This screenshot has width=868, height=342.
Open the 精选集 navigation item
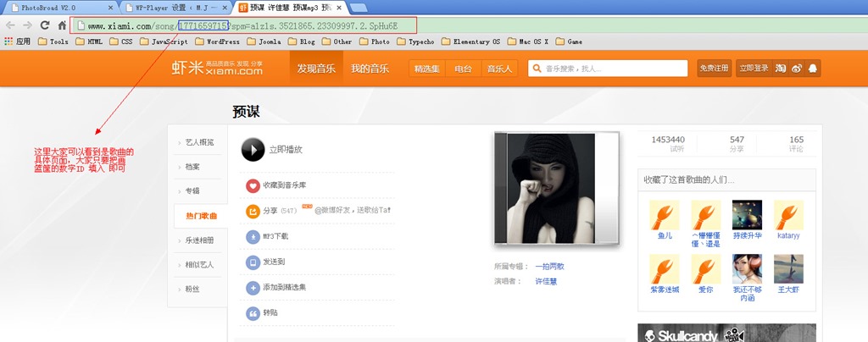(427, 69)
